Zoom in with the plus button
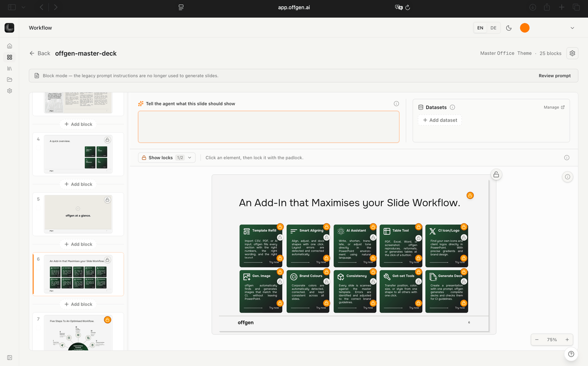Viewport: 588px width, 366px height. pyautogui.click(x=567, y=340)
